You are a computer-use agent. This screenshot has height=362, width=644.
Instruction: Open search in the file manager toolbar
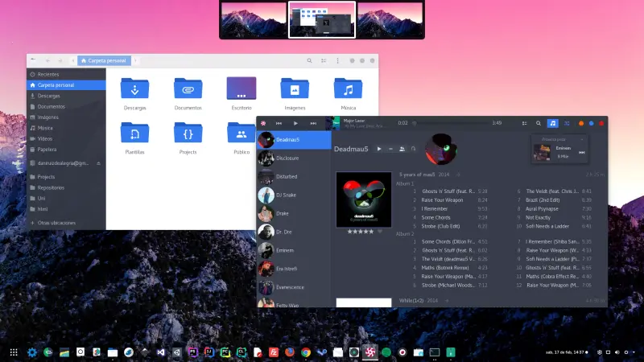point(309,61)
